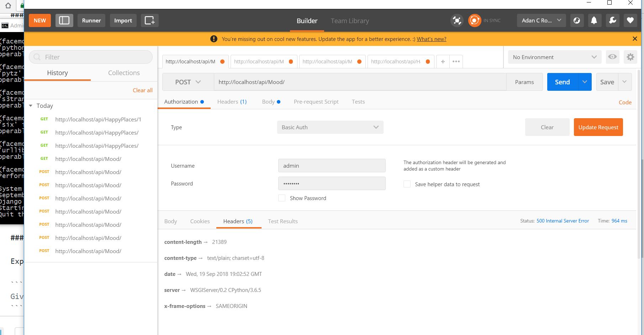
Task: Open the Send options arrow
Action: click(585, 82)
